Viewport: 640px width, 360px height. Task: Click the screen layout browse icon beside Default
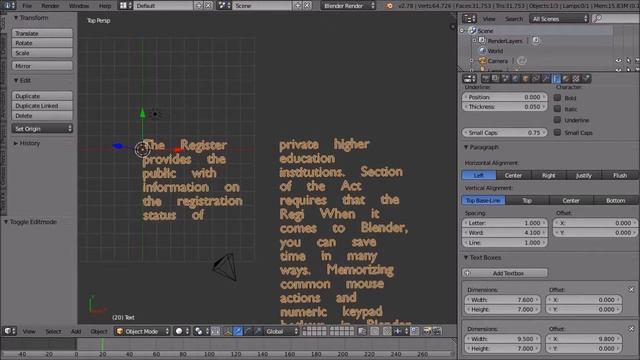pyautogui.click(x=125, y=5)
